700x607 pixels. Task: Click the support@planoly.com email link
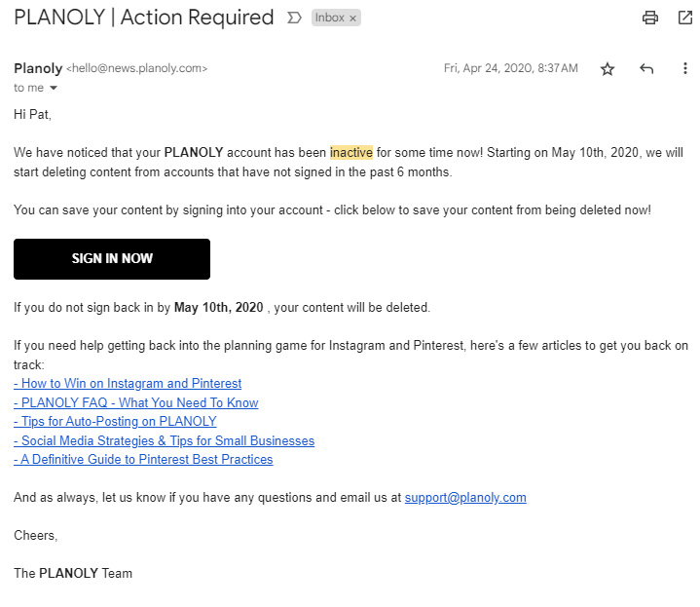(x=465, y=498)
